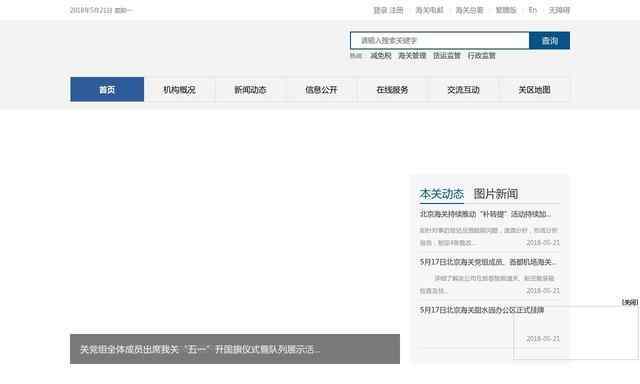Viewport: 640px width, 384px height.
Task: Switch to the En English version
Action: [533, 10]
